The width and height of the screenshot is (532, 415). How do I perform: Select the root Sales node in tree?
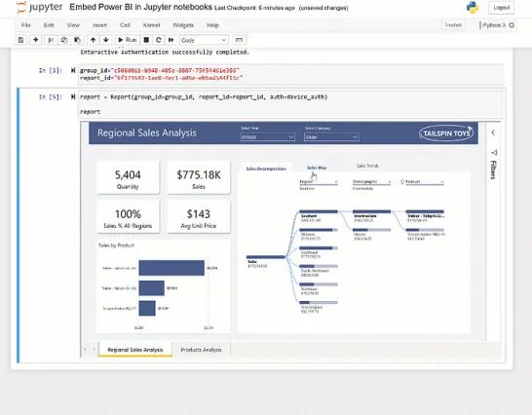265,261
